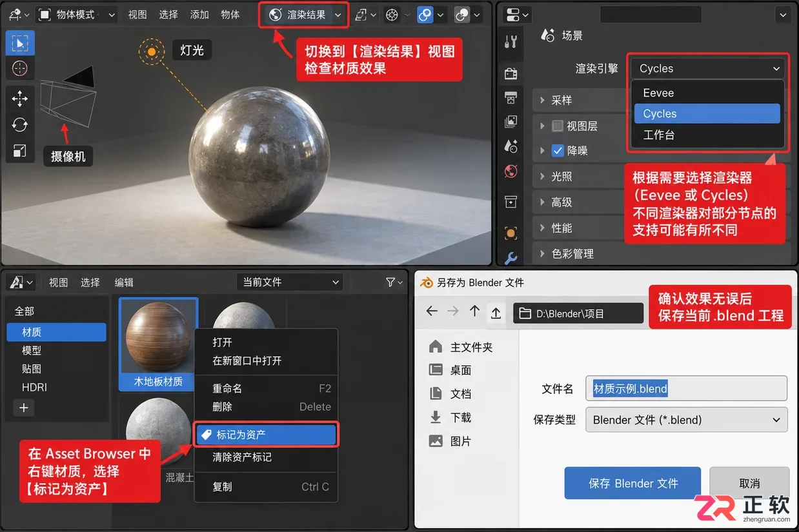This screenshot has height=532, width=799.
Task: Open the Scene properties tab icon
Action: (511, 146)
